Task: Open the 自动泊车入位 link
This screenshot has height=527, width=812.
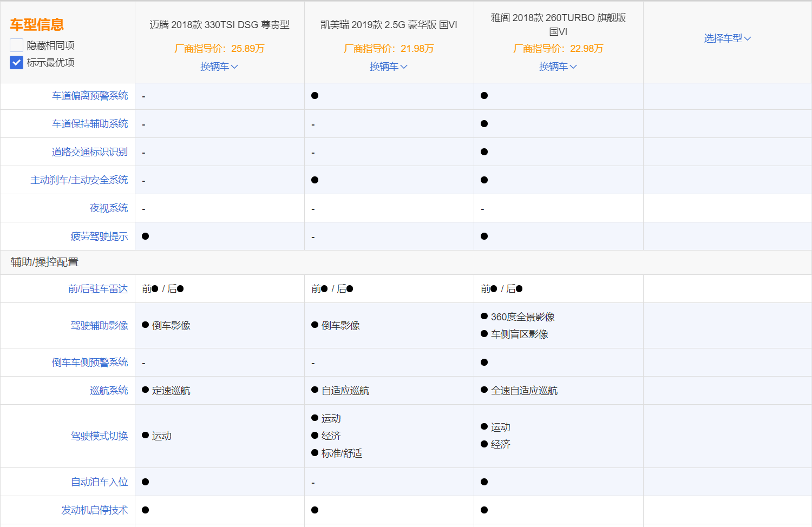Action: 99,482
